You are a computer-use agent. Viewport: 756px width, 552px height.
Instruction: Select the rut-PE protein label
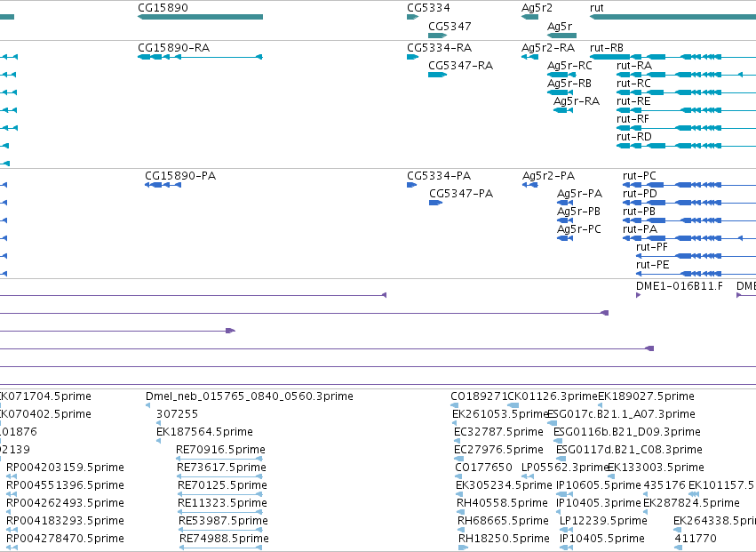pyautogui.click(x=652, y=265)
